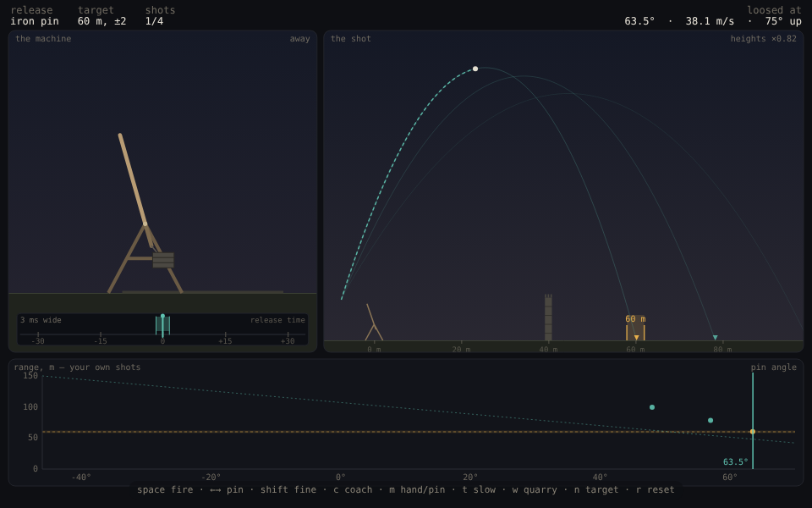Image resolution: width=812 pixels, height=508 pixels.
Task: Click the '60 m, ±2' target value
Action: pyautogui.click(x=102, y=21)
